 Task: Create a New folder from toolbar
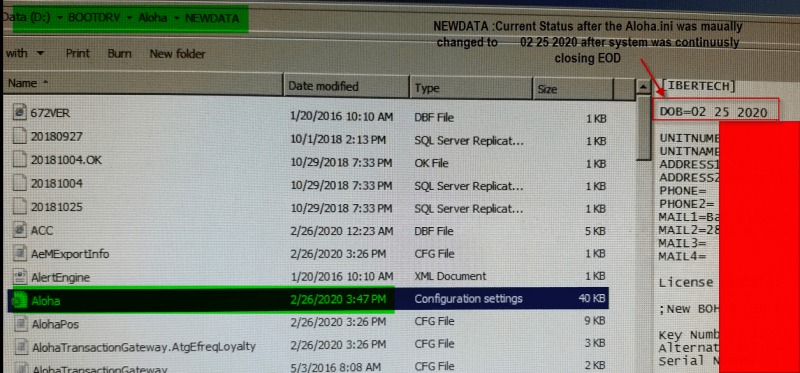click(x=178, y=54)
